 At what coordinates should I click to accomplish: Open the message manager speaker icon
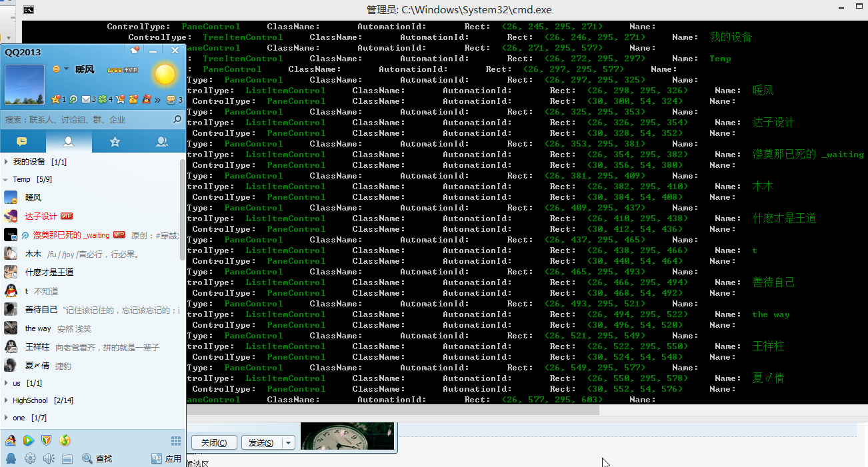(x=49, y=458)
